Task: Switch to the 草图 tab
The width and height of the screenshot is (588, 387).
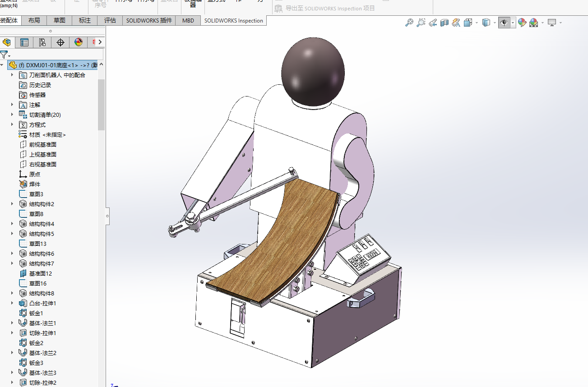Action: pyautogui.click(x=59, y=20)
